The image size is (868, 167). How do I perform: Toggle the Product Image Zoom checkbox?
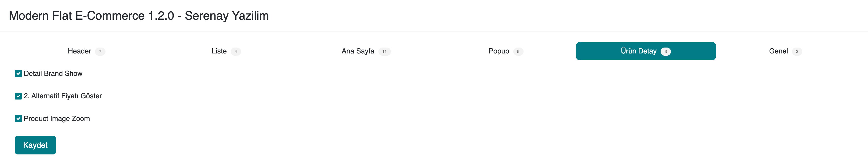click(18, 118)
